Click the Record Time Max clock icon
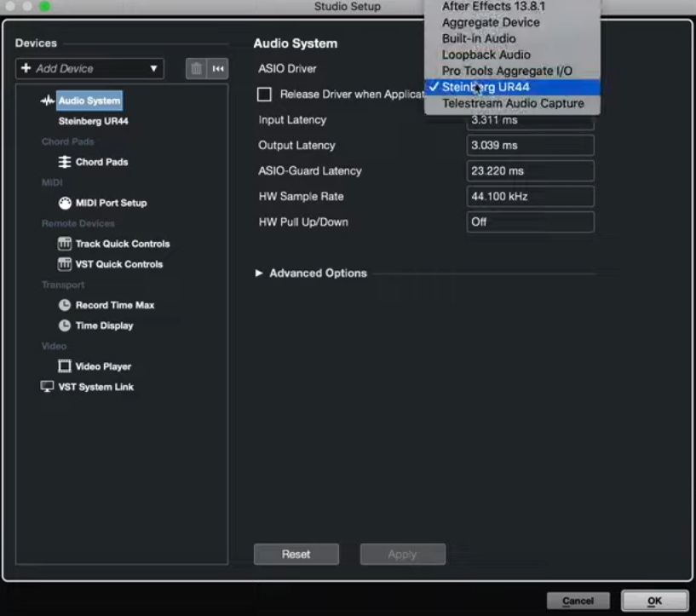Viewport: 696px width, 616px height. 65,305
